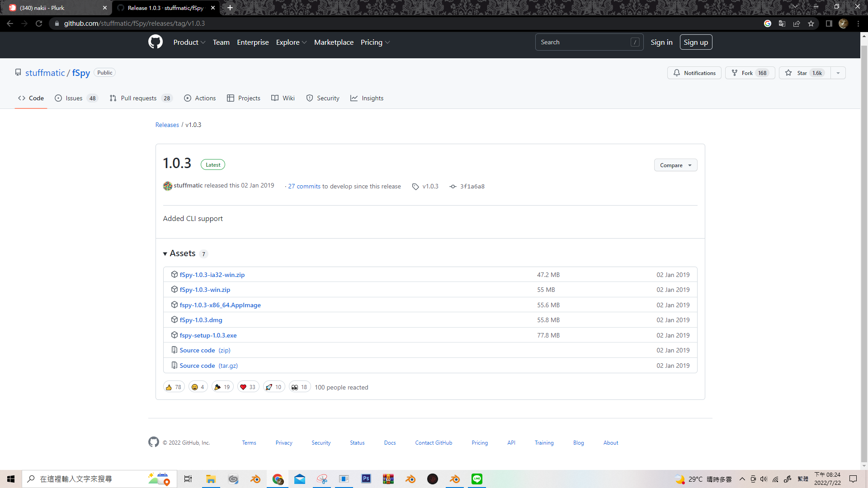Click the Sign up button

[696, 42]
